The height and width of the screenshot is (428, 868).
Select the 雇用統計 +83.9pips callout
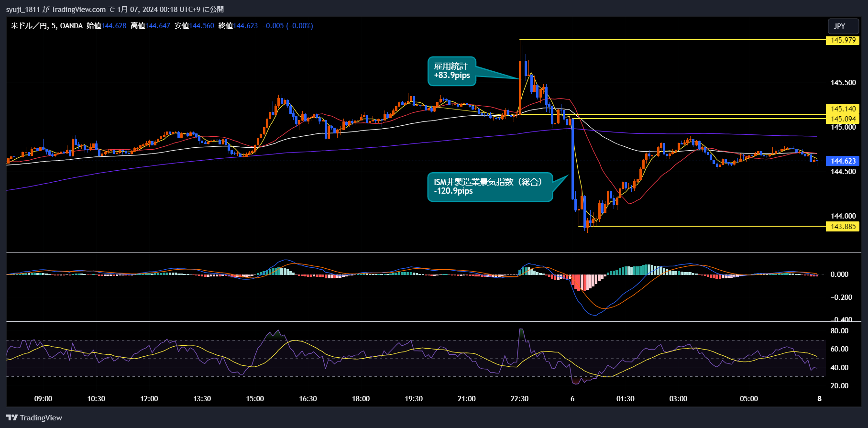coord(451,71)
